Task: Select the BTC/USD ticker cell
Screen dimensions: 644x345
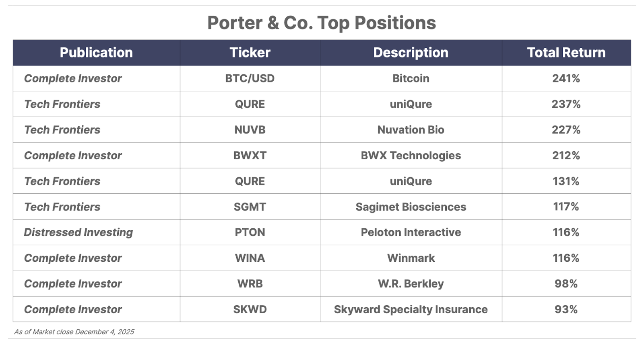Action: [x=250, y=78]
